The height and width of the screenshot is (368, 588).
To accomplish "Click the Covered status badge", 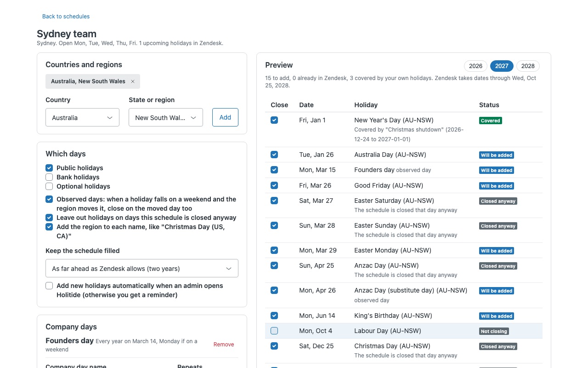I will (x=490, y=121).
